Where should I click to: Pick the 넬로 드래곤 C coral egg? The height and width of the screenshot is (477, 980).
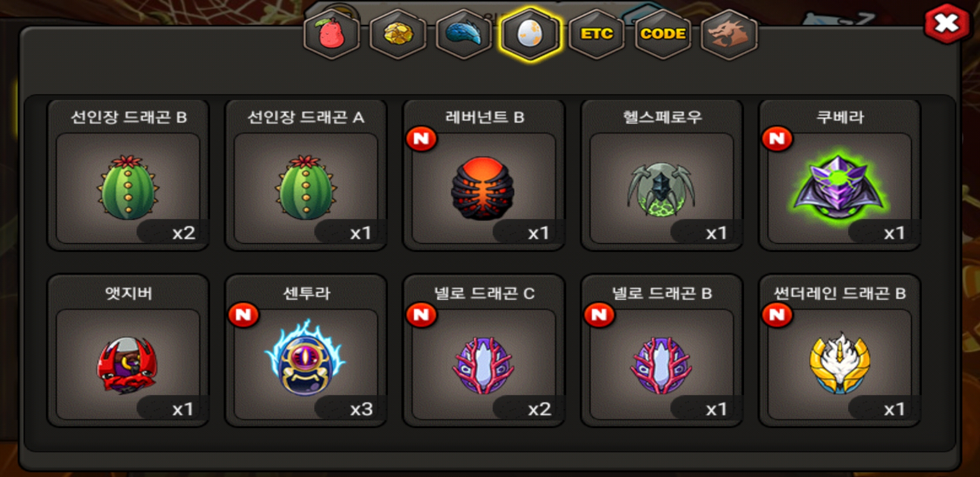click(x=484, y=351)
